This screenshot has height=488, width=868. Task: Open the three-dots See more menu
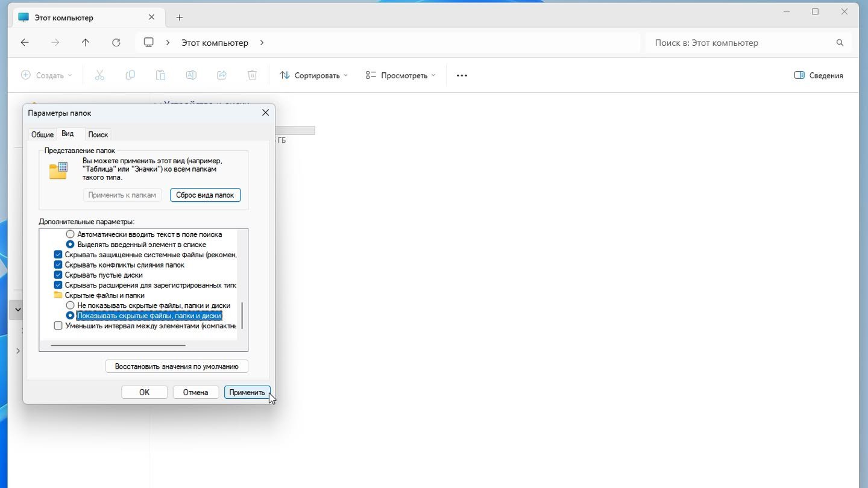click(x=462, y=75)
